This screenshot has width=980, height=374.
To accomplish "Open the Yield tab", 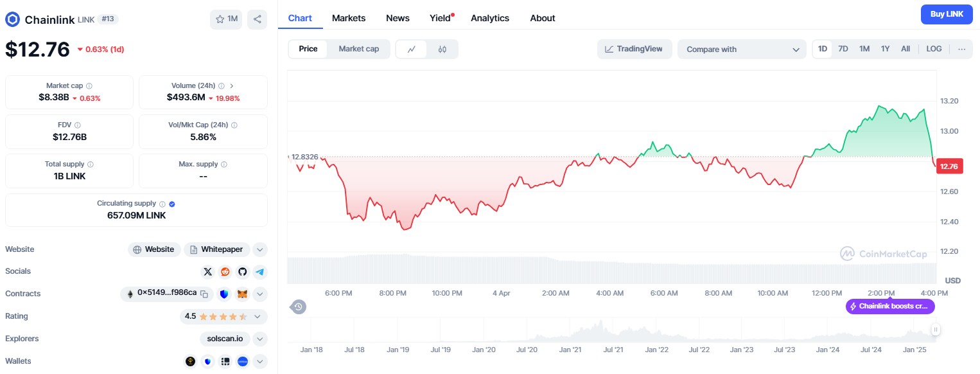I will (x=439, y=18).
